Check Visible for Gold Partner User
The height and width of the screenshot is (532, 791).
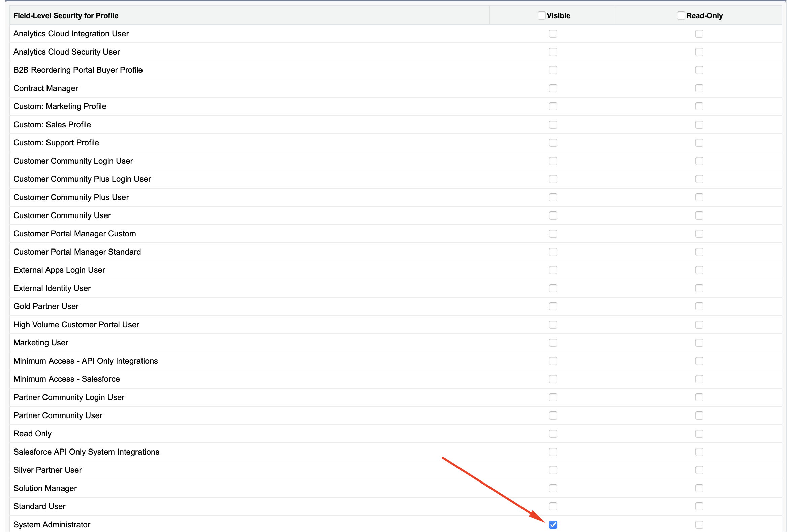553,306
